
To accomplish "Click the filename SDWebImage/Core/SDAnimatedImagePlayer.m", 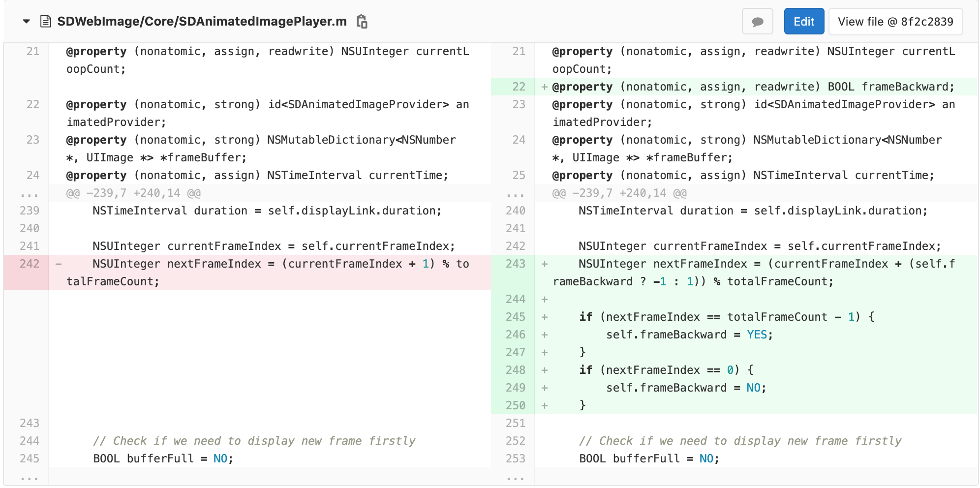I will pos(202,21).
